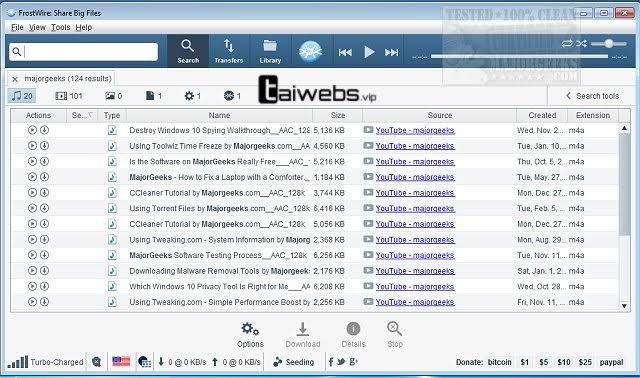The height and width of the screenshot is (378, 640).
Task: Download Using Toolwiz Time Freeze row
Action: tap(44, 146)
